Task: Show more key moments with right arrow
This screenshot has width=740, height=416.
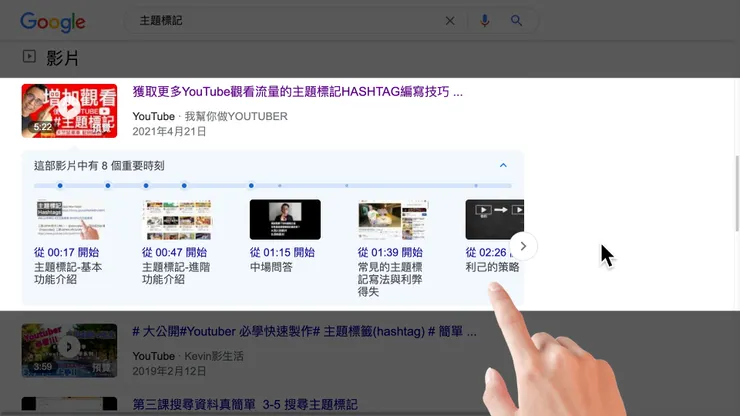Action: tap(523, 246)
